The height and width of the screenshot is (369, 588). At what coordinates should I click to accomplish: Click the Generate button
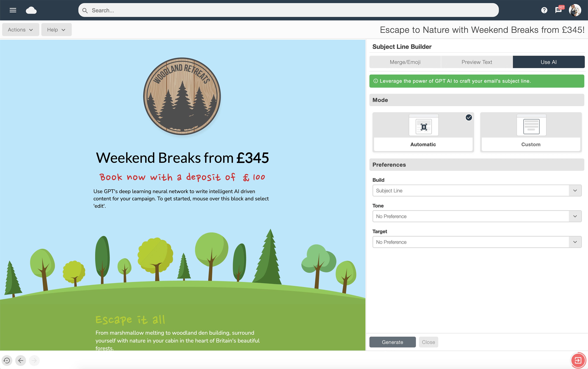tap(392, 342)
